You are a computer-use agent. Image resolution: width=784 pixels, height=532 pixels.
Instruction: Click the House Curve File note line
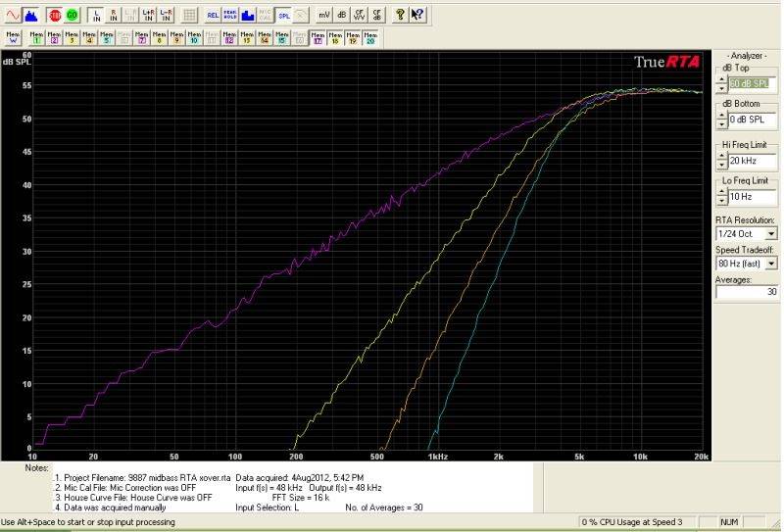(x=132, y=498)
